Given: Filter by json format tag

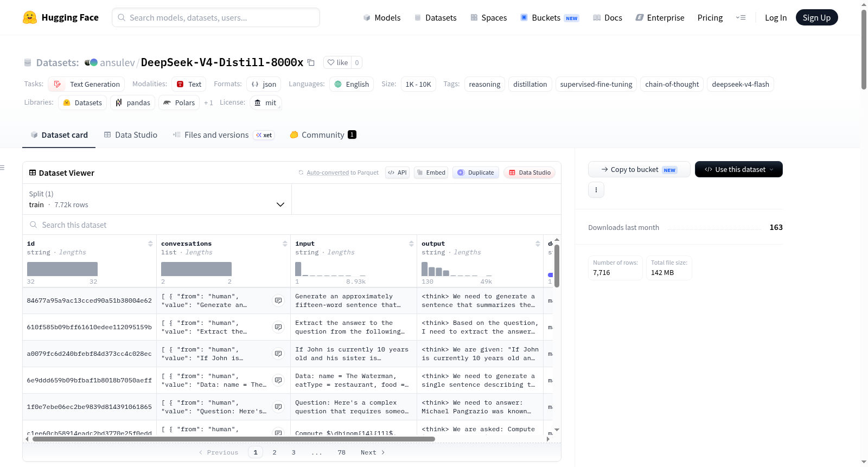Looking at the screenshot, I should click(x=264, y=84).
